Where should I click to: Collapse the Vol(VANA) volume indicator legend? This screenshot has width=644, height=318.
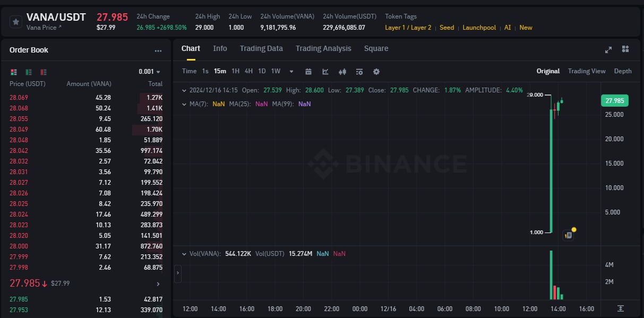[x=184, y=254]
